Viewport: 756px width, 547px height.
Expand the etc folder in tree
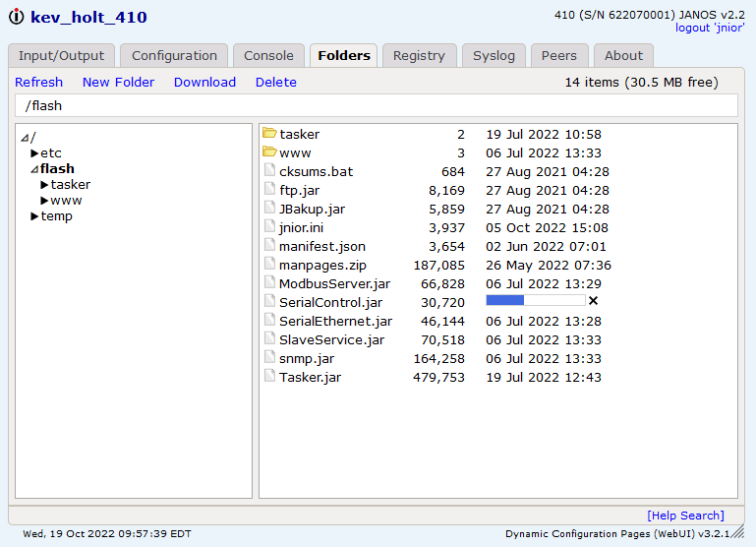coord(34,153)
